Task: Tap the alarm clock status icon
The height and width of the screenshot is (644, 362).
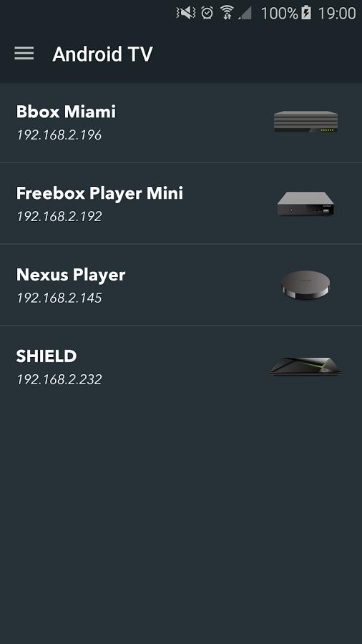Action: point(207,13)
